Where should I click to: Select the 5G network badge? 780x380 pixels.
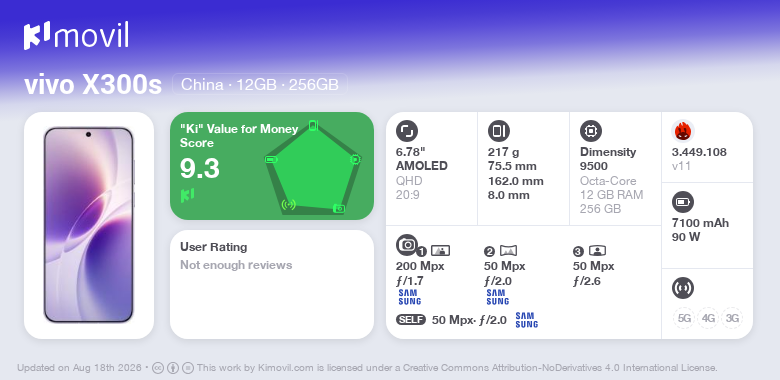(x=684, y=318)
